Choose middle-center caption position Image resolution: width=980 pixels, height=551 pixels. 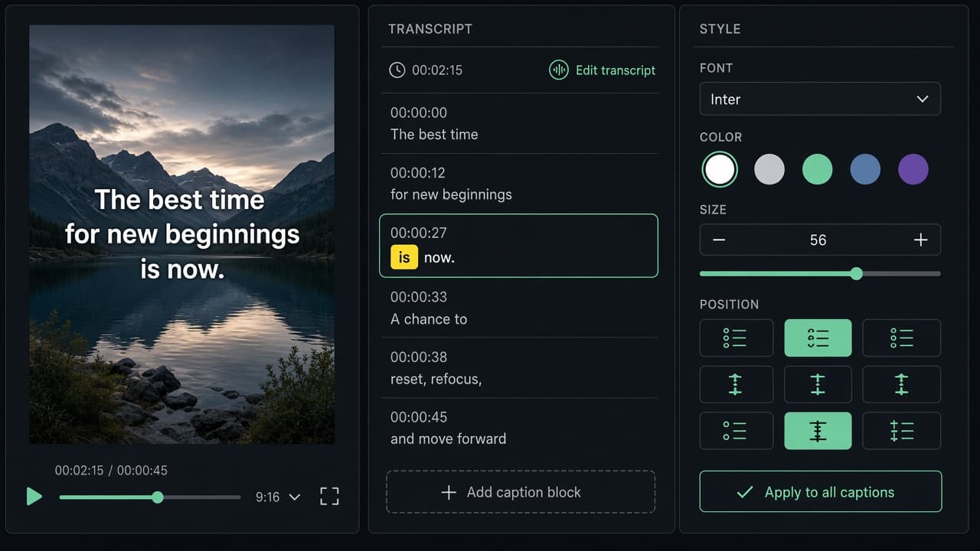[818, 384]
